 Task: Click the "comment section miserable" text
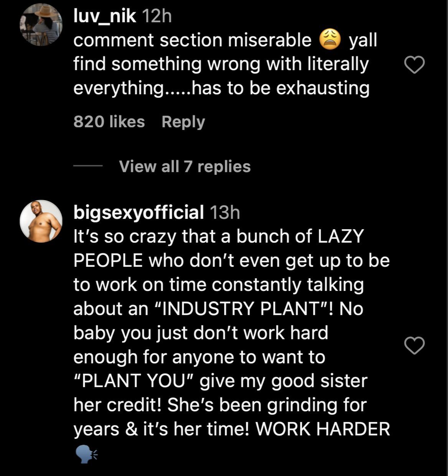coord(192,40)
